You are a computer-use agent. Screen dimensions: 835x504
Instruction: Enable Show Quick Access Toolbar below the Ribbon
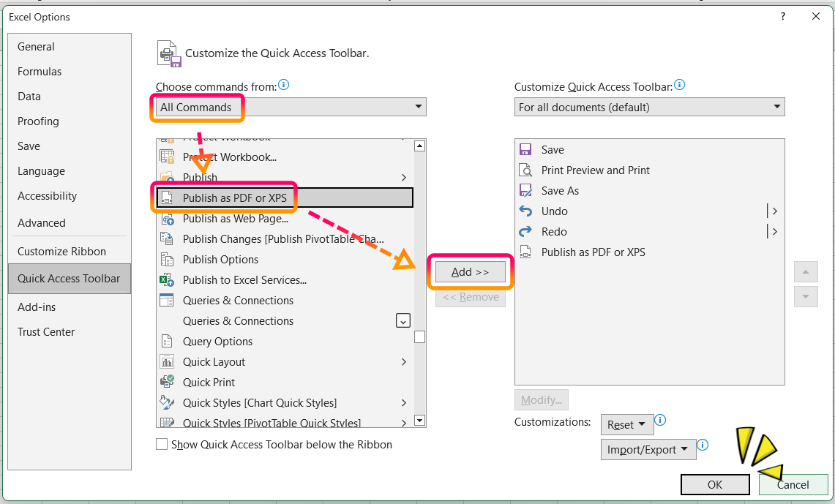(x=162, y=445)
